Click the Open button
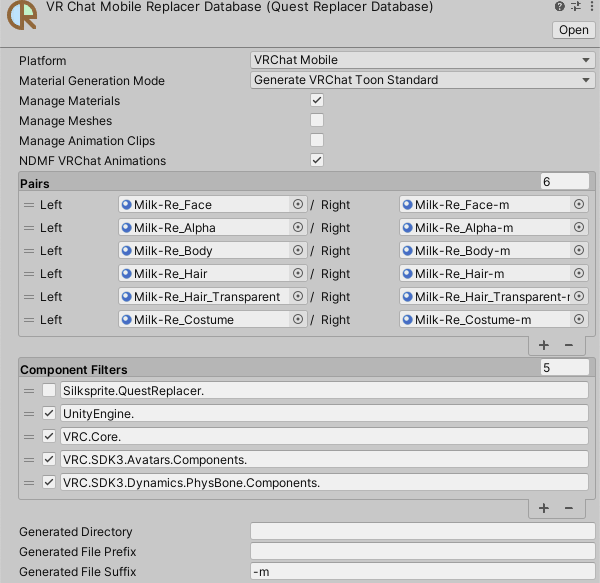The width and height of the screenshot is (600, 583). coord(573,30)
